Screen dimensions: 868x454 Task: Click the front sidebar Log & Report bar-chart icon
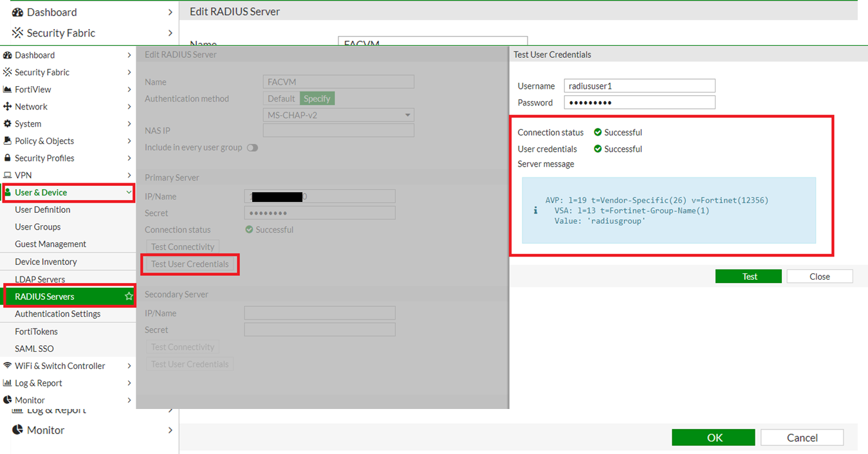8,383
